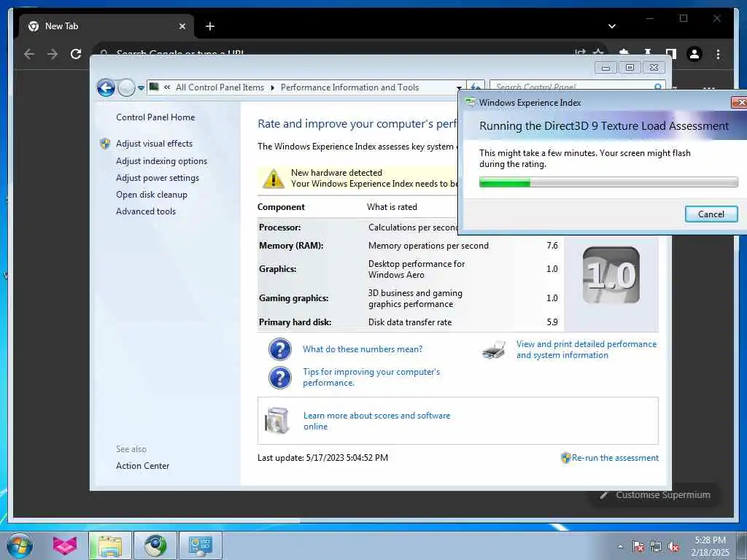This screenshot has height=560, width=747.
Task: Click the browser forward arrow
Action: (53, 54)
